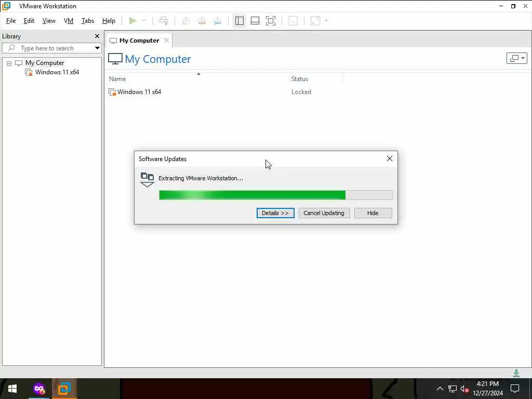Open the taskbar clock and date
The width and height of the screenshot is (532, 399).
[487, 389]
